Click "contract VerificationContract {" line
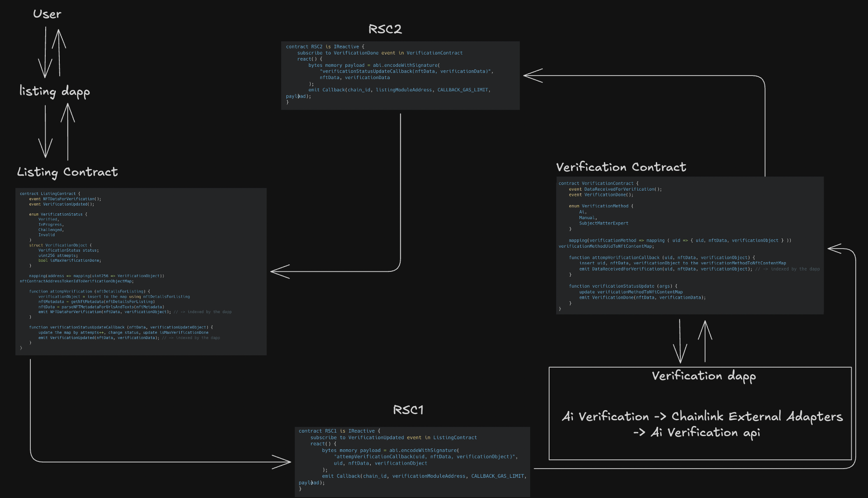 [x=599, y=184]
